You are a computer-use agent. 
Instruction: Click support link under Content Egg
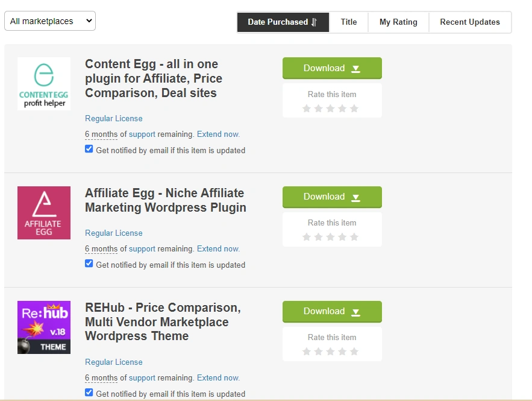click(x=142, y=134)
